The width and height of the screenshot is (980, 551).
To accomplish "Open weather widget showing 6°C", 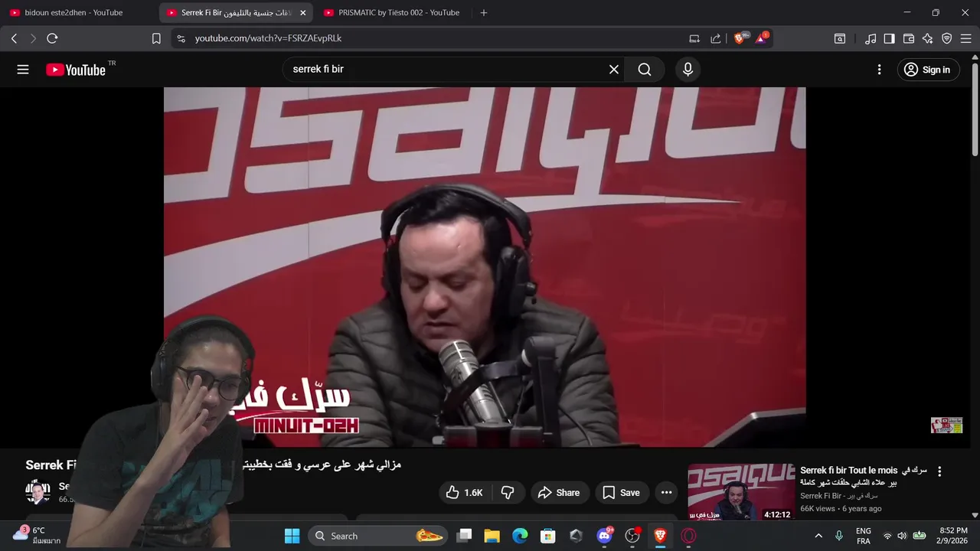I will coord(37,535).
